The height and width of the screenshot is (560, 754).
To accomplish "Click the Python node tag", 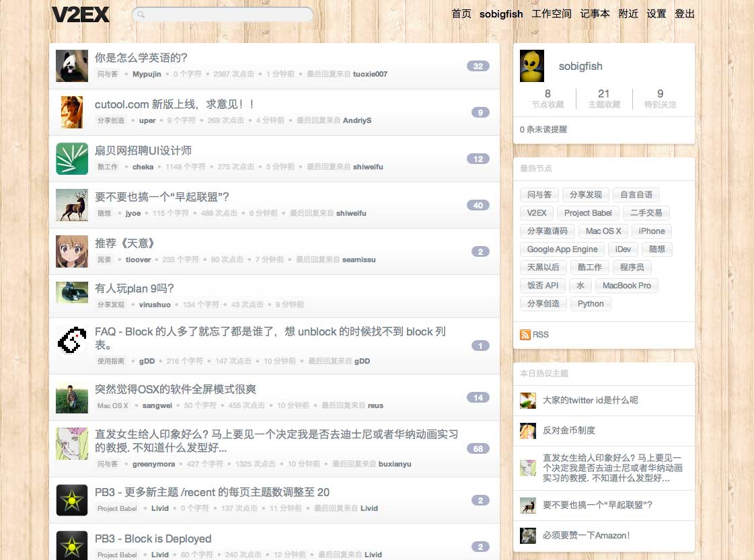I will pos(591,304).
